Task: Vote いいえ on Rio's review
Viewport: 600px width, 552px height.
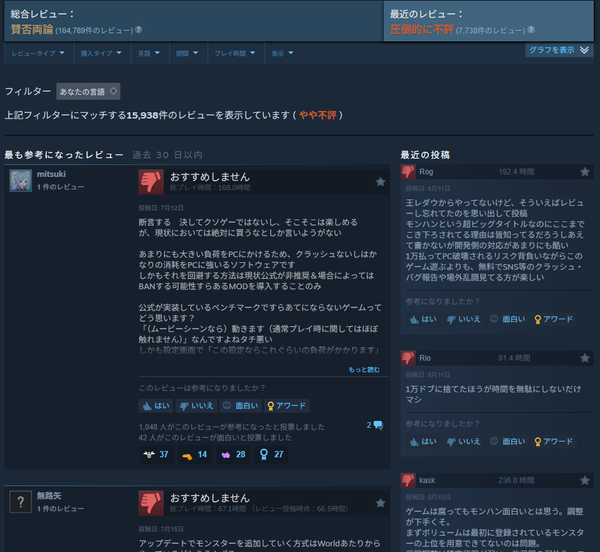Action: point(464,441)
